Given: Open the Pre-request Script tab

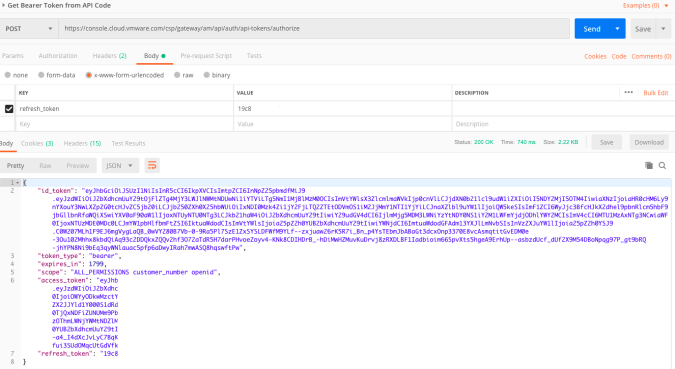Looking at the screenshot, I should [x=206, y=56].
